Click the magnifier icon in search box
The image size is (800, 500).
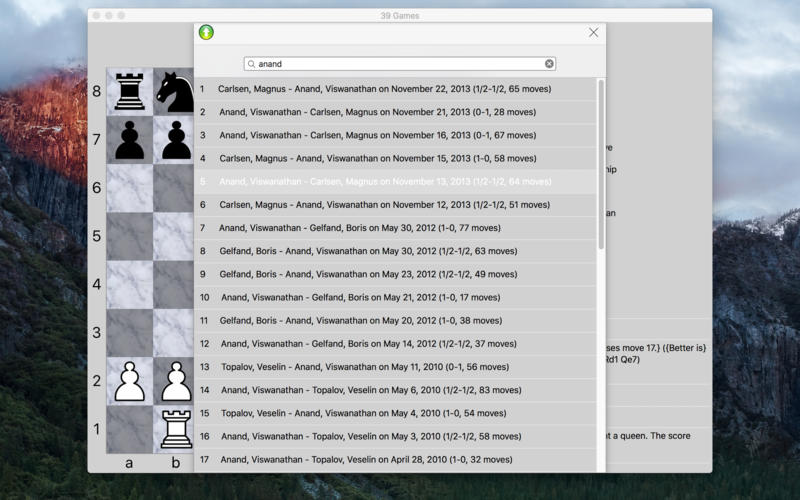tap(252, 64)
